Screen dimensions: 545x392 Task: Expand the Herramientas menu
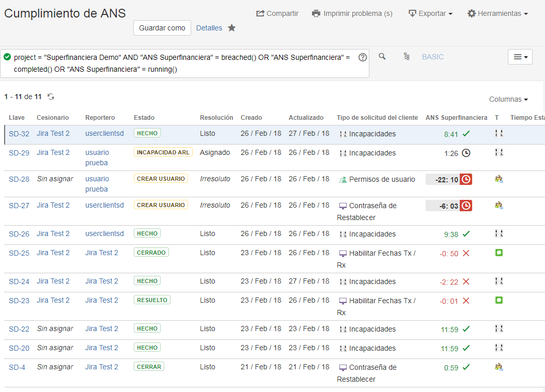coord(498,14)
